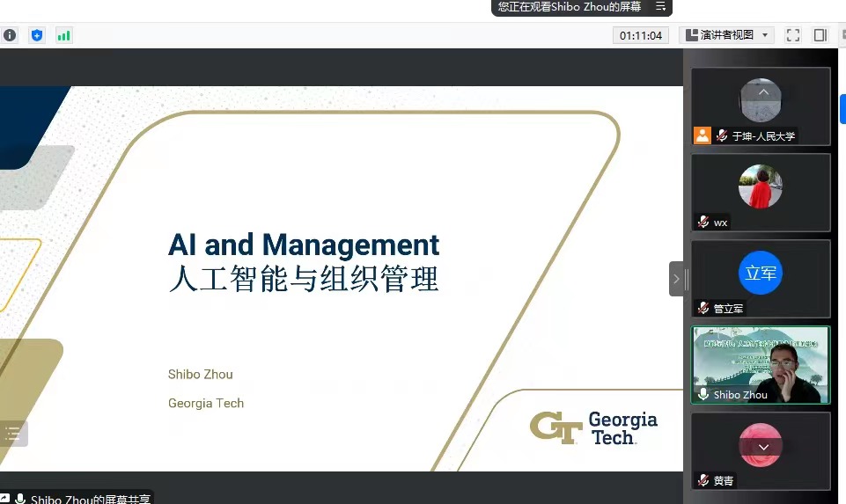Check the green network signal icon
The width and height of the screenshot is (846, 504).
coord(63,35)
